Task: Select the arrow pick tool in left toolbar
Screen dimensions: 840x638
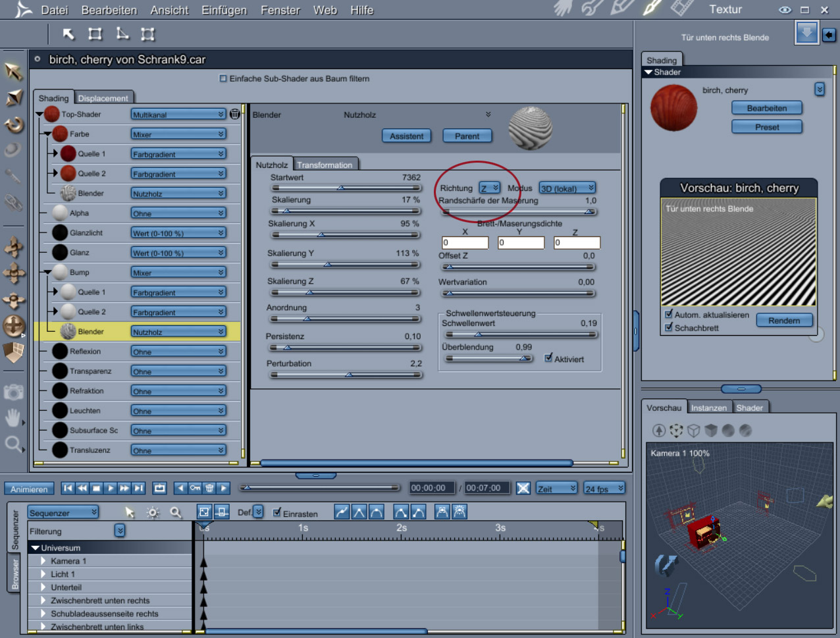Action: point(13,71)
